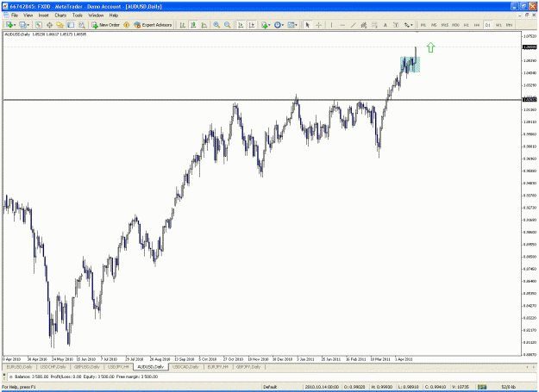Open the new chart dropdown arrow
The image size is (539, 392).
click(15, 25)
